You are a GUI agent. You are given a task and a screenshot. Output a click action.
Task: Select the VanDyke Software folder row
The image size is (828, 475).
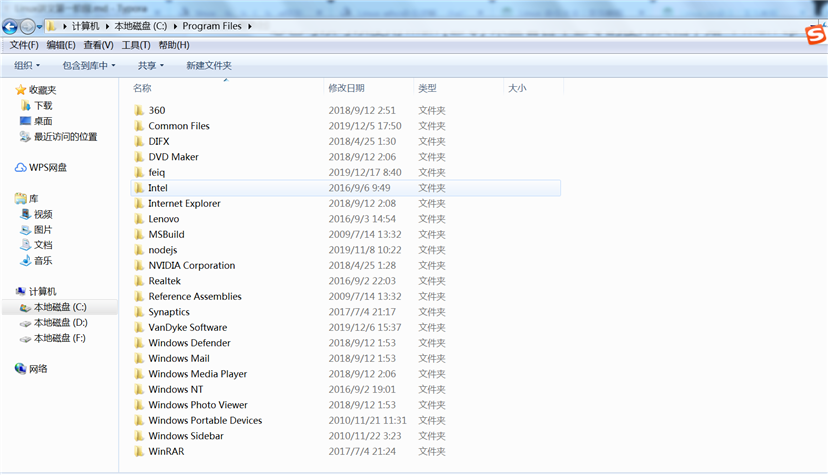coord(345,327)
